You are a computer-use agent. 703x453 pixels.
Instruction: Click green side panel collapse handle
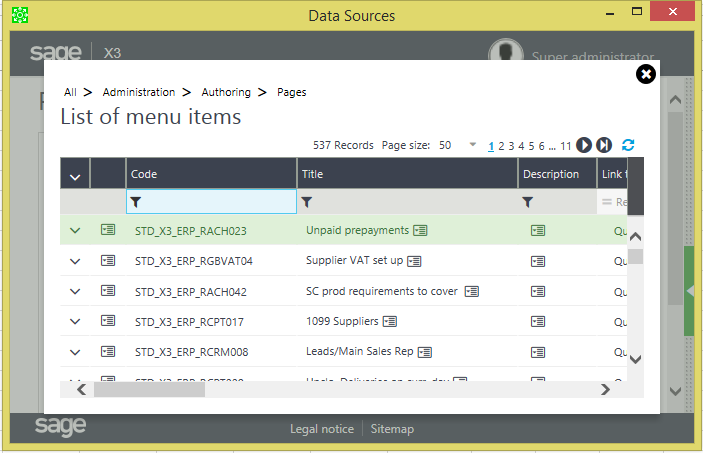point(689,291)
